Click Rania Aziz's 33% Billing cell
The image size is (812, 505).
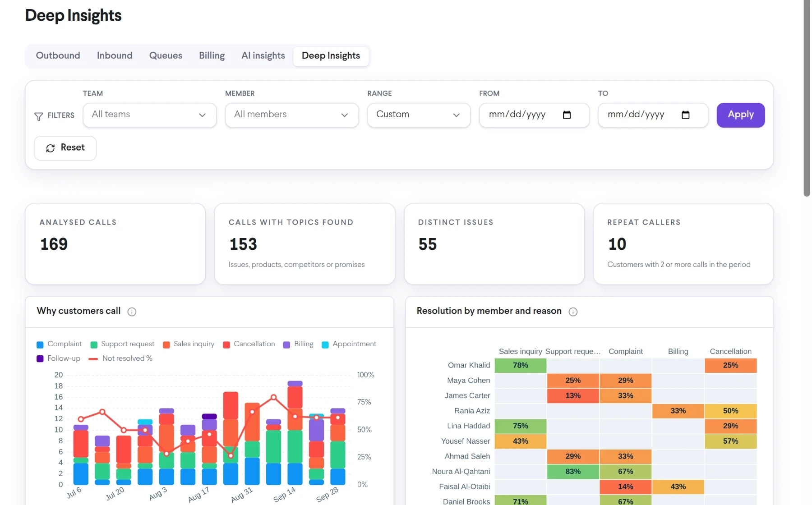click(678, 411)
